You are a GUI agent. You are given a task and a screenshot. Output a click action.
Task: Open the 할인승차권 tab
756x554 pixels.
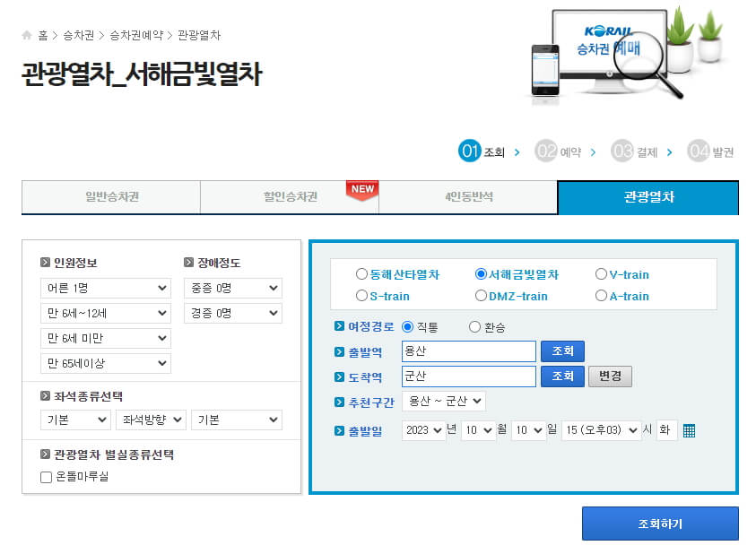point(288,197)
